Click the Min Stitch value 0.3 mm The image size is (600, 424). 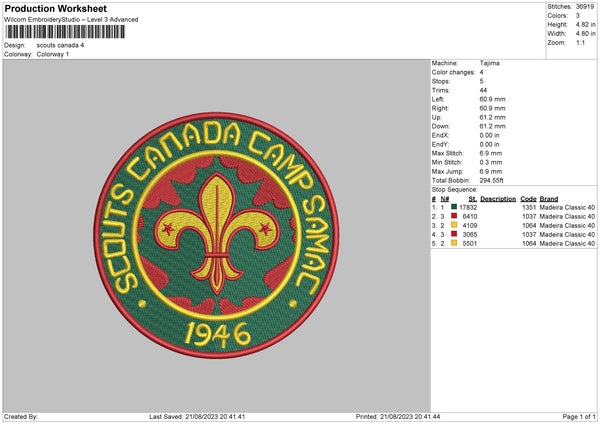click(x=491, y=163)
